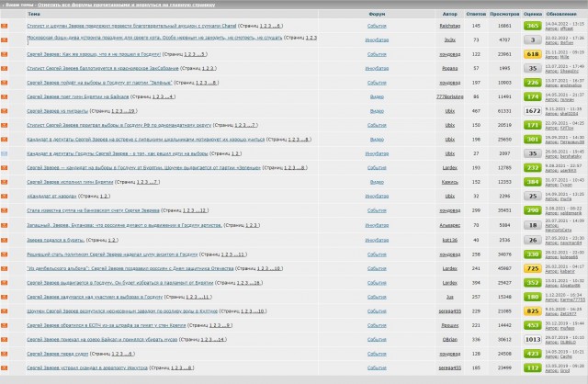
Task: Open thread about Зверев scandal in Irkutsk airport
Action: click(87, 368)
